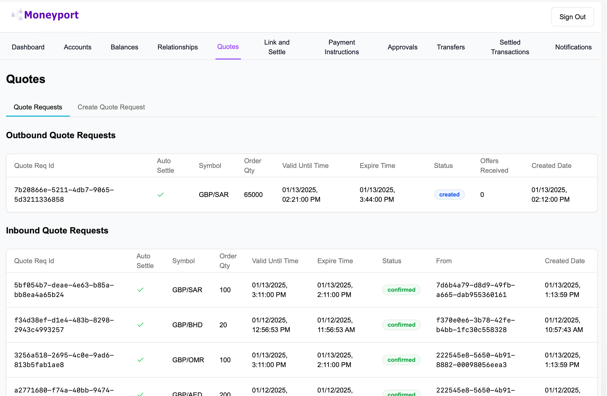Click Offers Received column header
607x396 pixels.
pyautogui.click(x=494, y=166)
